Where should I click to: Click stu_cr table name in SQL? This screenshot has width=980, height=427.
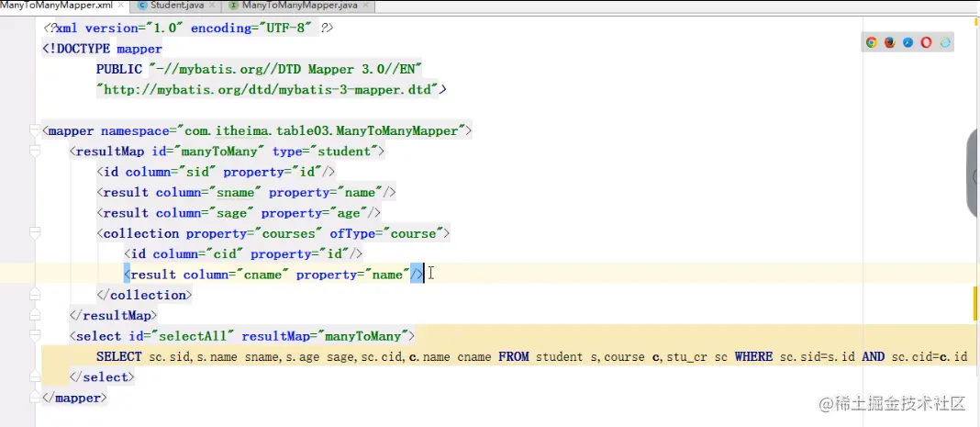point(688,357)
